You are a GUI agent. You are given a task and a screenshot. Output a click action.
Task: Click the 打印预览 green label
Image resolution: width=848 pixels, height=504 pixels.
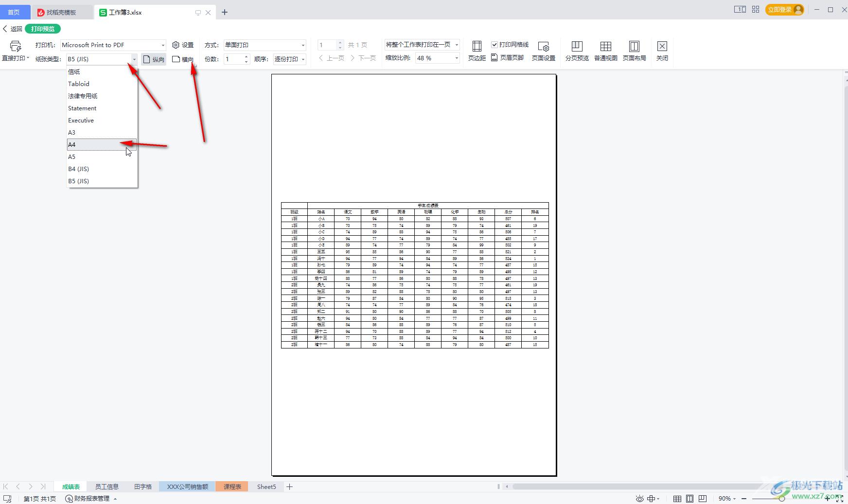pos(43,29)
